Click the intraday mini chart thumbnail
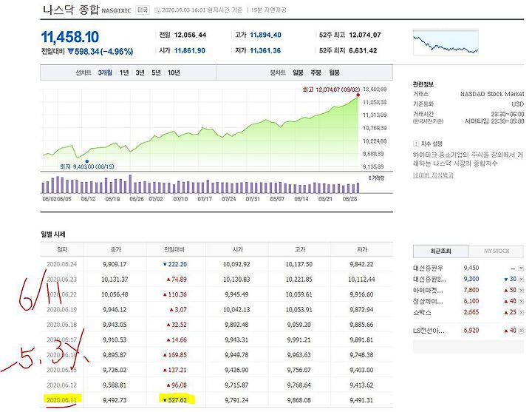The height and width of the screenshot is (412, 532). pyautogui.click(x=446, y=42)
